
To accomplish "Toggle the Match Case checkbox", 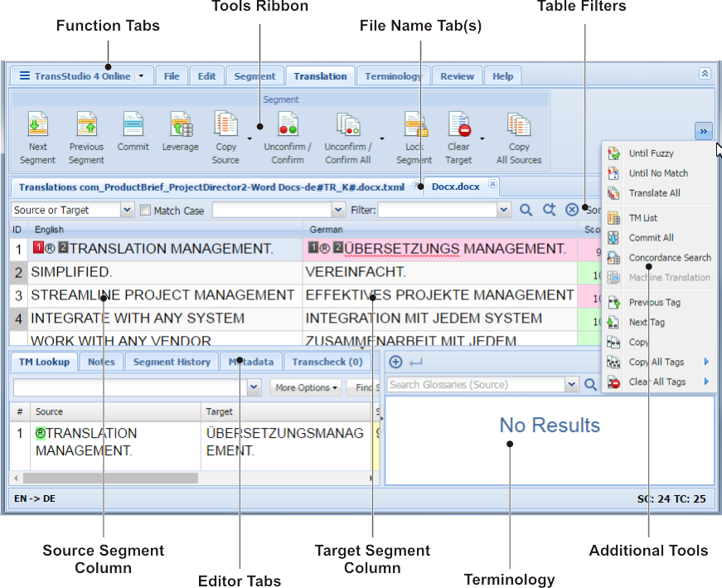I will (145, 211).
